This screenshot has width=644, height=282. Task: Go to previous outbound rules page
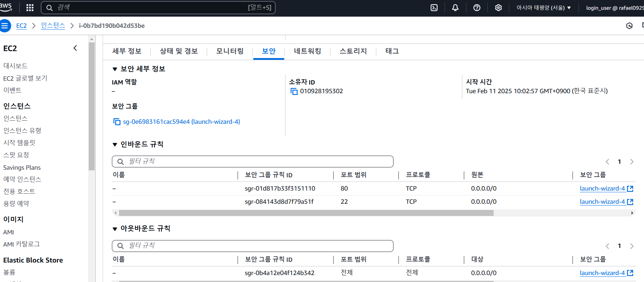click(607, 246)
